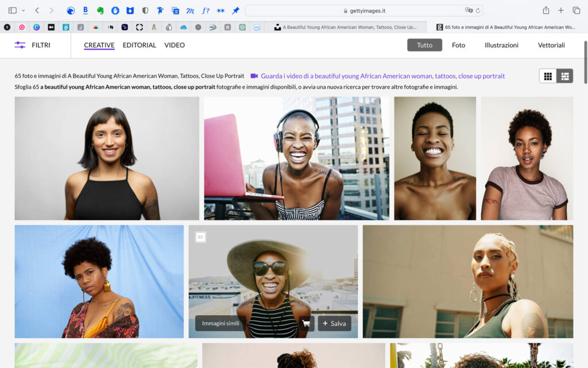Open a new browser tab
This screenshot has width=588, height=368.
tap(560, 10)
